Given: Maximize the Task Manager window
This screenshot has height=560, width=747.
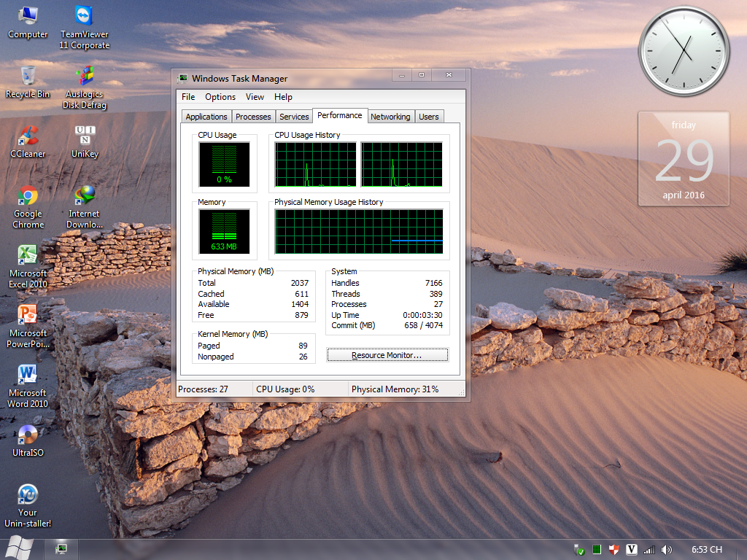Looking at the screenshot, I should [422, 75].
